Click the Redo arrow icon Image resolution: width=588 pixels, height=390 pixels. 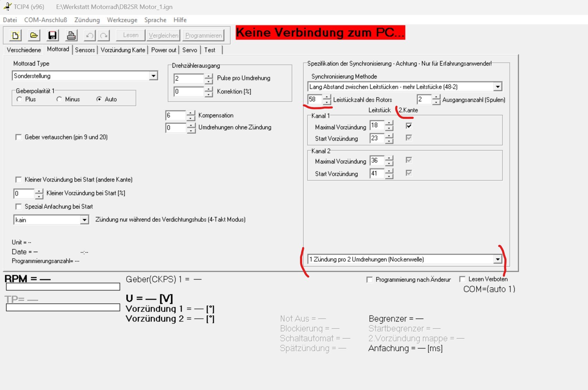pos(104,35)
